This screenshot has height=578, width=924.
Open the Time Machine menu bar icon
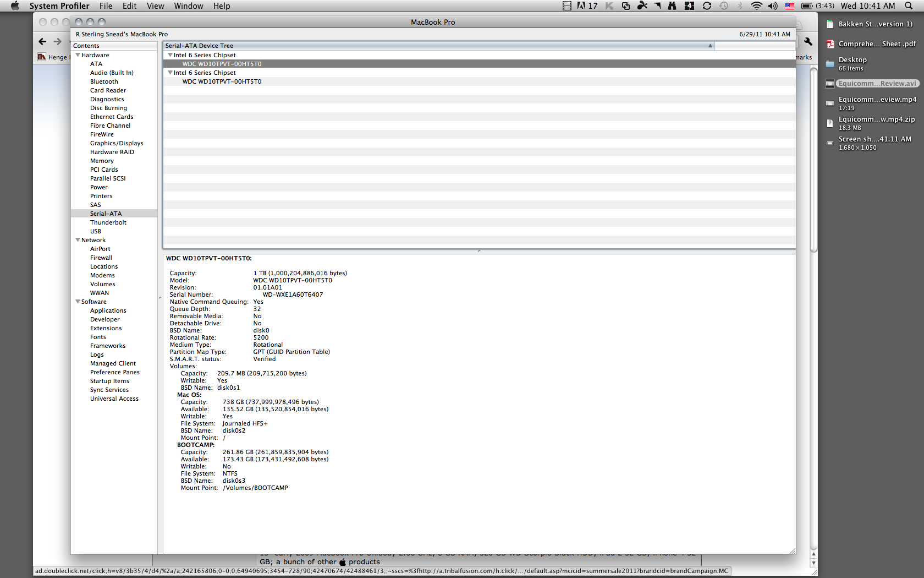tap(724, 6)
